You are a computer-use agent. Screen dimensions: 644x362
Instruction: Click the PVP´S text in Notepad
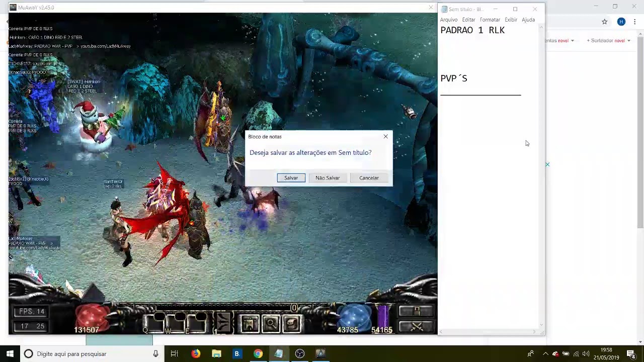[x=454, y=78]
